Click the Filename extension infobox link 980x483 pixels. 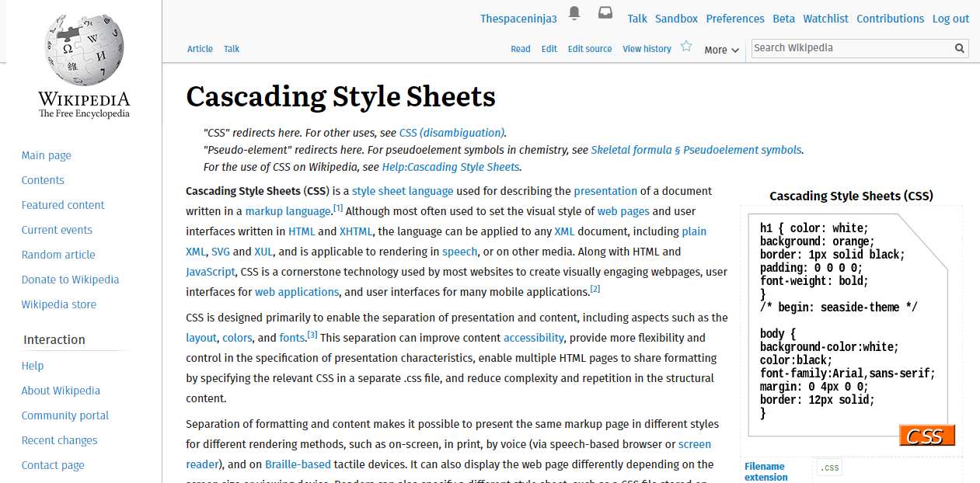pyautogui.click(x=766, y=472)
